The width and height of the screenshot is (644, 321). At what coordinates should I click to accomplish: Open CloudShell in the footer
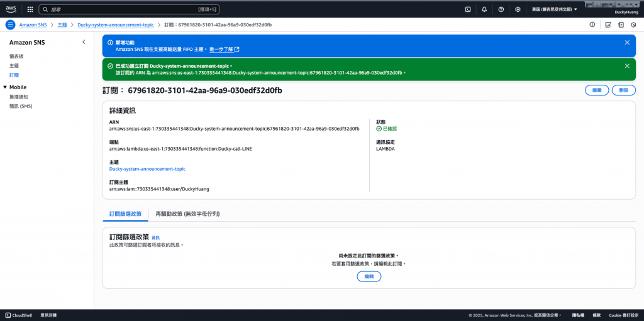(19, 315)
